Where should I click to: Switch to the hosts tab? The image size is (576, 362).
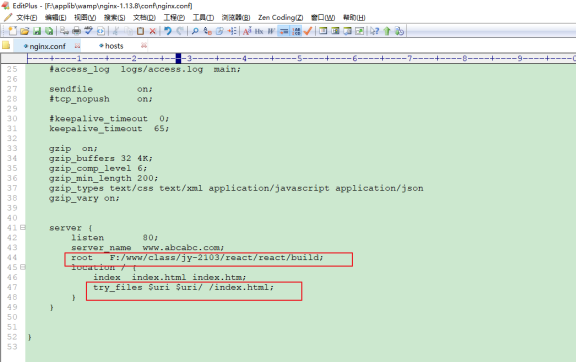pyautogui.click(x=114, y=46)
